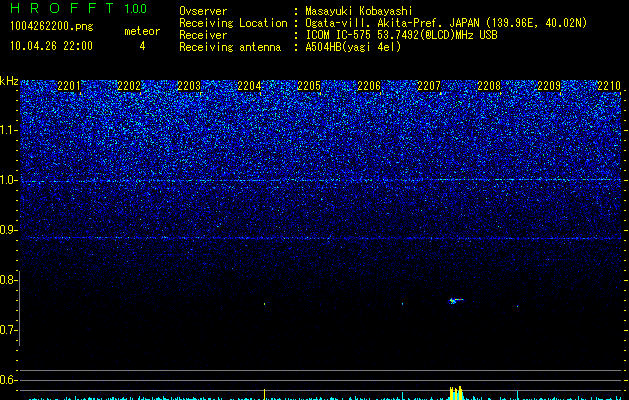Click the 2208 time marker

pyautogui.click(x=489, y=85)
